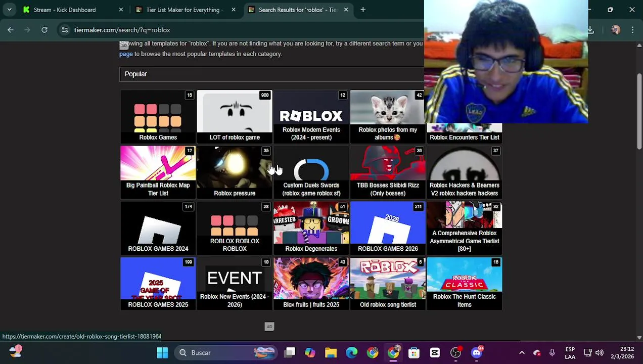Open Roblox Degenerates template
The height and width of the screenshot is (364, 643).
tap(311, 228)
